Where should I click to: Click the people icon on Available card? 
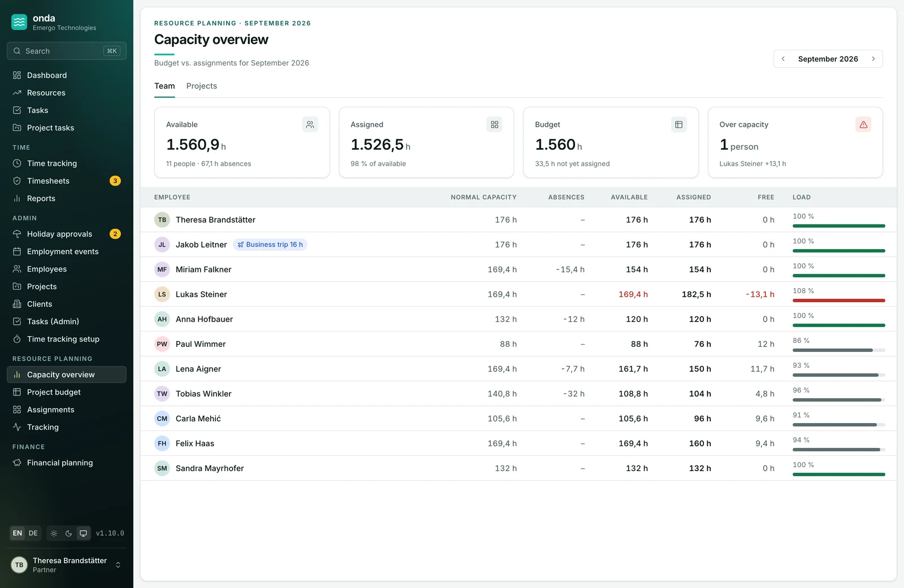point(310,125)
